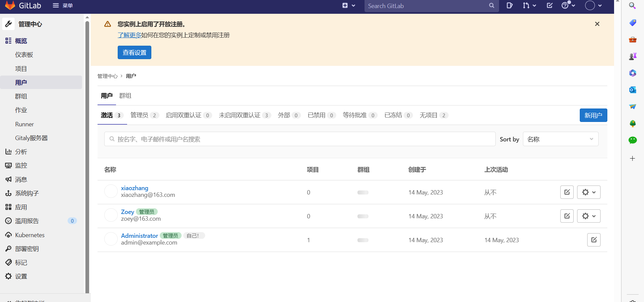Edit the xiaozhang user
The image size is (644, 302).
[x=567, y=192]
